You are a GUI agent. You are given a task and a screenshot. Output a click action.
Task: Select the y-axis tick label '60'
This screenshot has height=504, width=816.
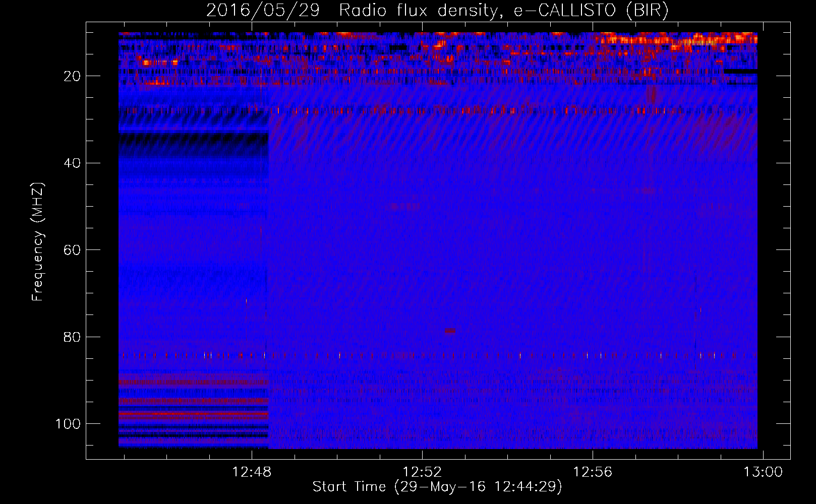[73, 250]
